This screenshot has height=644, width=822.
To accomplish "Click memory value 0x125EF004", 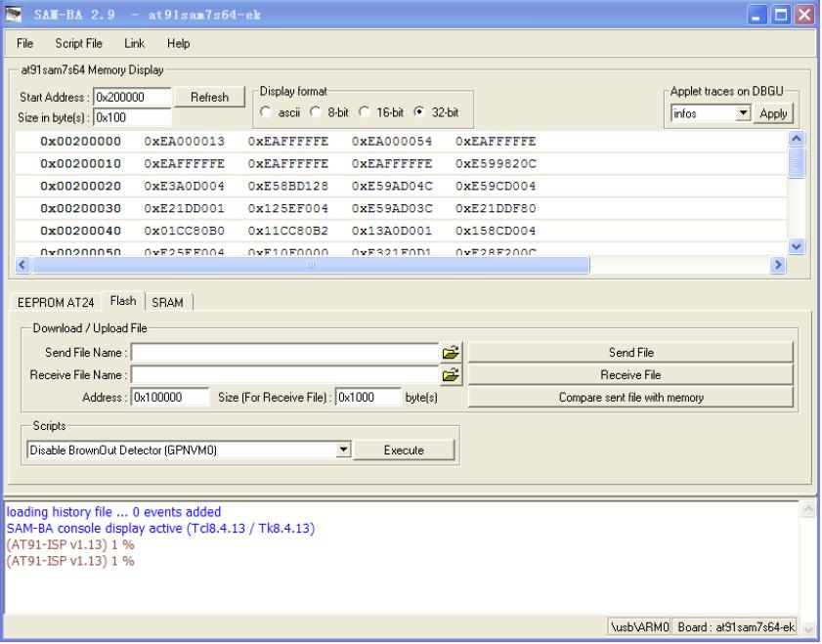I will [x=287, y=208].
